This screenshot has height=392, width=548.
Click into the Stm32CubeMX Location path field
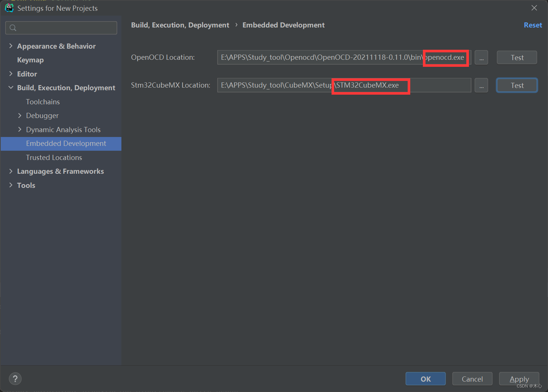point(344,85)
